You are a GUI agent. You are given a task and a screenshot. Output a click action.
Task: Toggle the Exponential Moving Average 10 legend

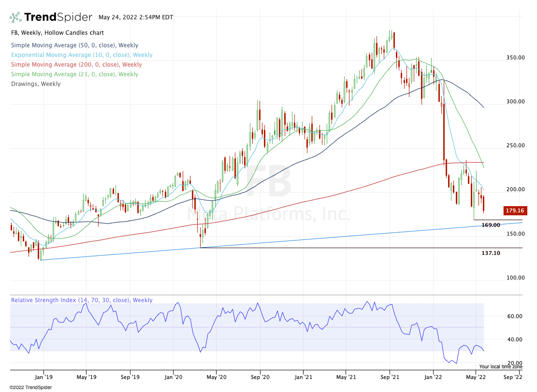tap(81, 55)
